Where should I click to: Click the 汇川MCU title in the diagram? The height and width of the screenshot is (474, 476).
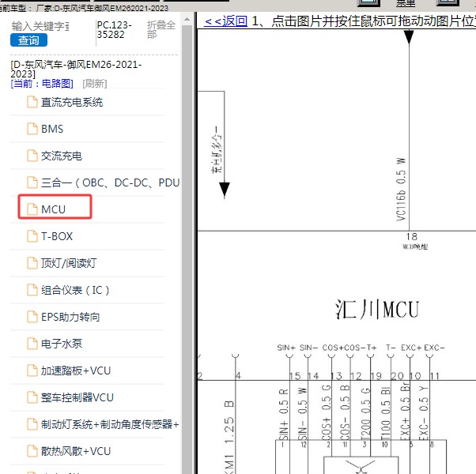tap(377, 310)
